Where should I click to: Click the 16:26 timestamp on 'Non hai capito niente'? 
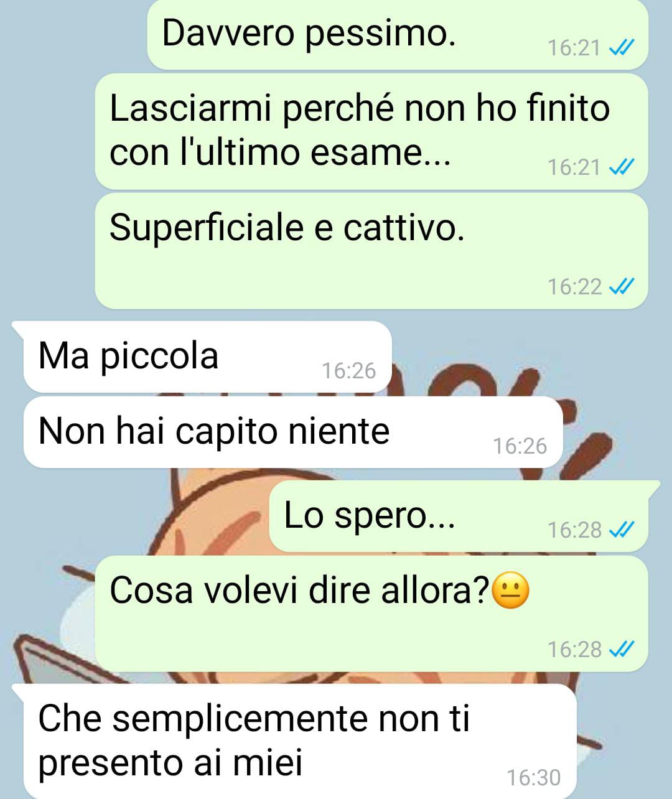coord(520,446)
